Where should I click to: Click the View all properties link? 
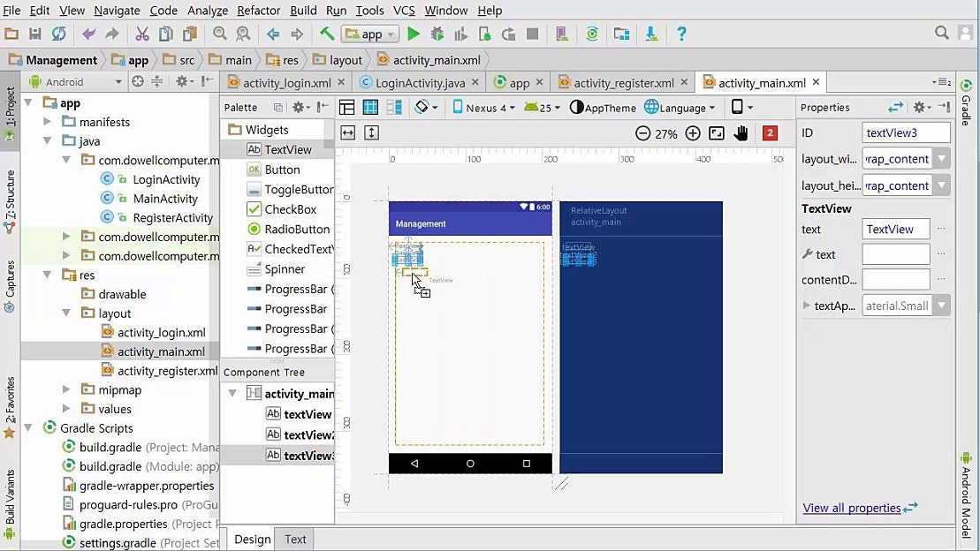point(852,509)
